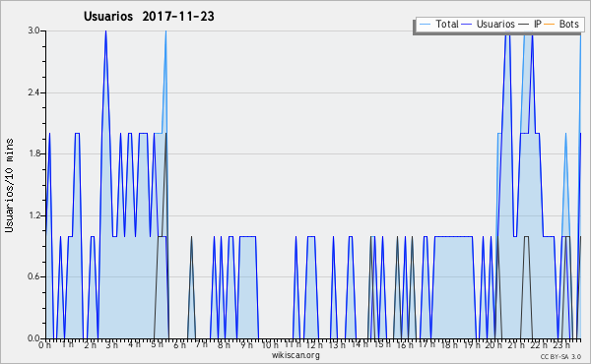Click the '5 h' x-axis label

157,344
